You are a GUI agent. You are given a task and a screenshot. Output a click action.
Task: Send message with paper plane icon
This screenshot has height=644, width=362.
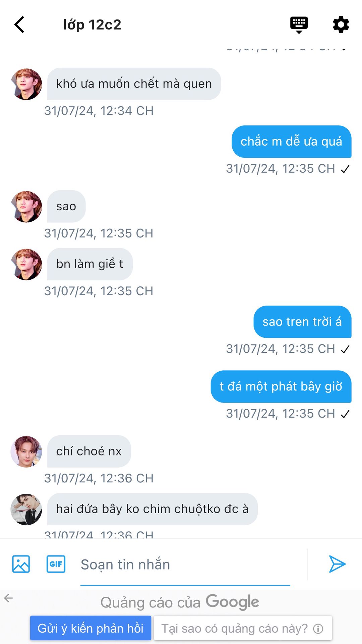pyautogui.click(x=337, y=564)
